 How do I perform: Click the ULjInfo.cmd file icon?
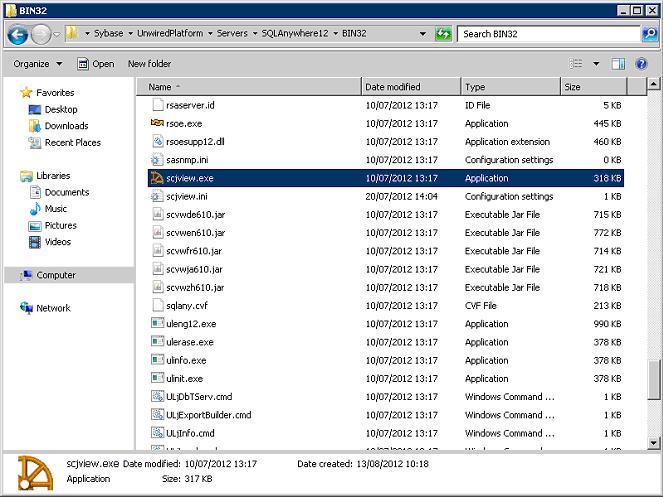click(x=157, y=433)
